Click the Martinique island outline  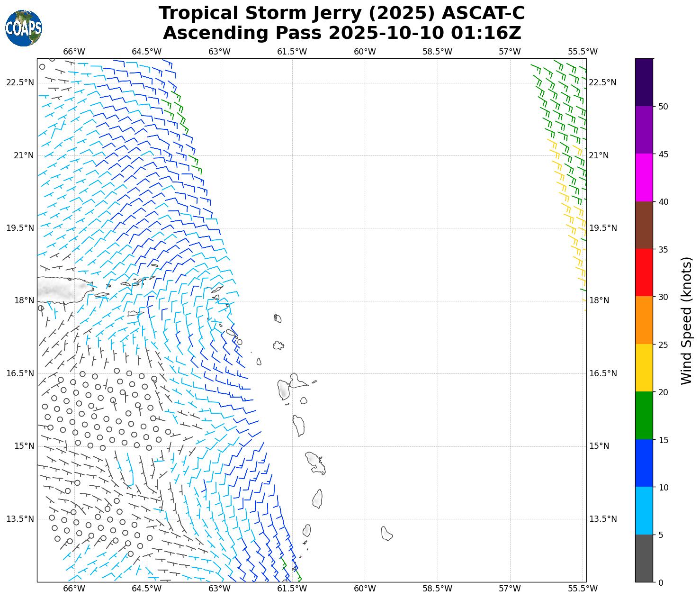pos(315,463)
